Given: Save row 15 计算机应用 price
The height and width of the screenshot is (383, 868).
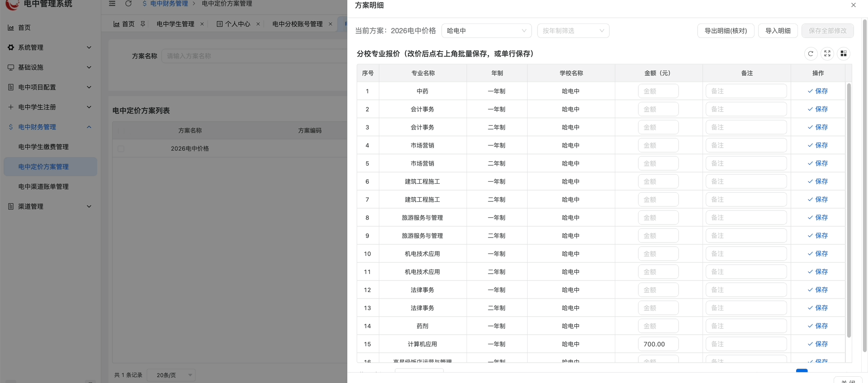Looking at the screenshot, I should (x=818, y=344).
